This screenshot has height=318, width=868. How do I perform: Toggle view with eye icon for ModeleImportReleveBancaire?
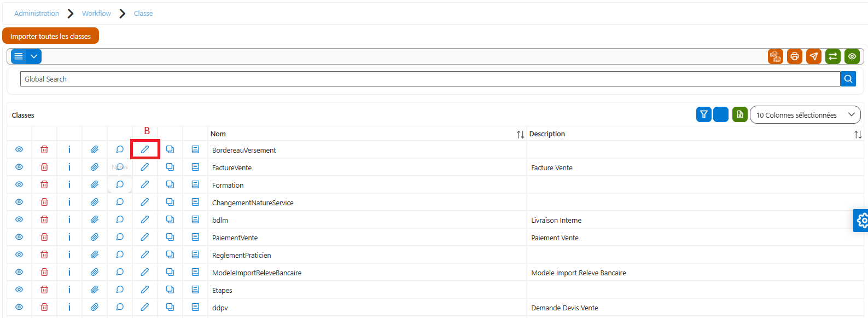click(x=19, y=272)
